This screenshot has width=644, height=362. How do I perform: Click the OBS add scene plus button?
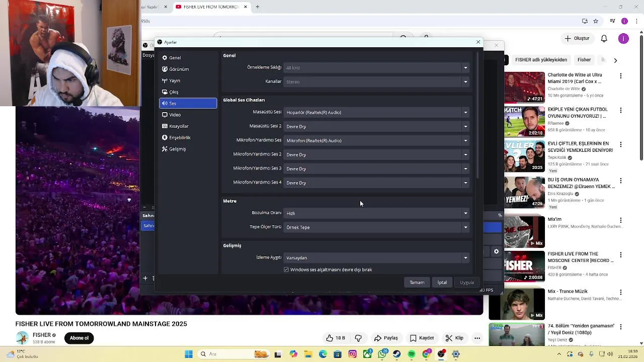pyautogui.click(x=145, y=278)
